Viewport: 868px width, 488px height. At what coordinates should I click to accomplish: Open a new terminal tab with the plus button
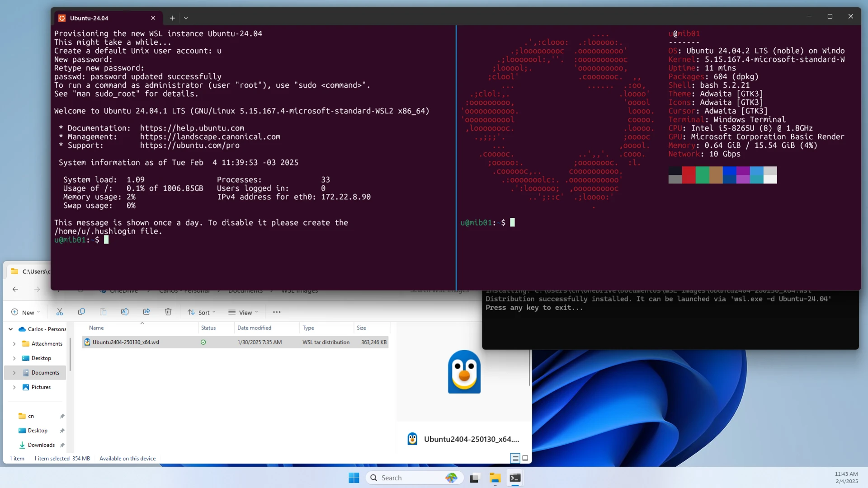(x=172, y=18)
